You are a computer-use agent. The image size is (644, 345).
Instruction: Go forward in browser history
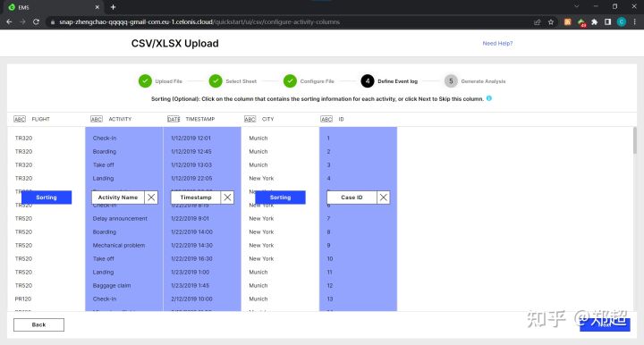22,21
